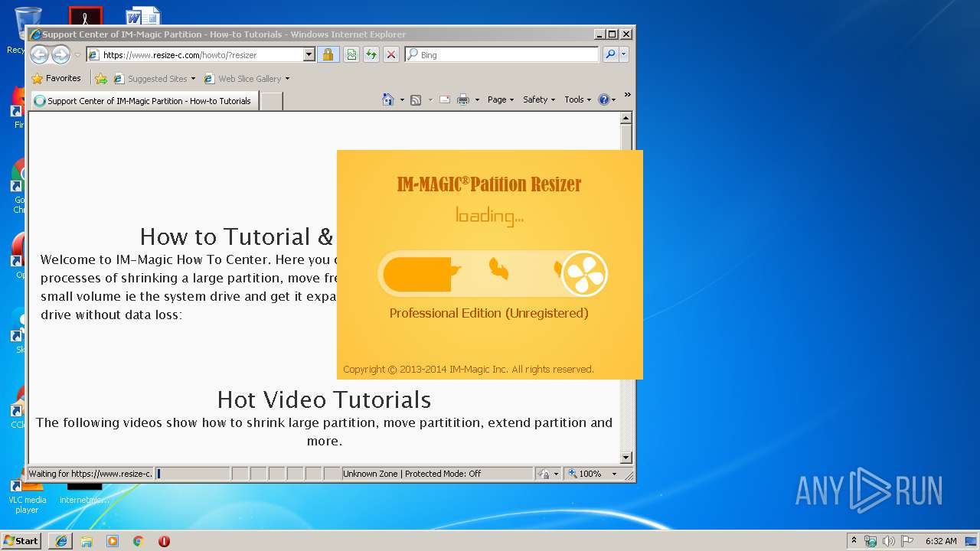
Task: Open the status bar security zone icon dropdown
Action: tap(548, 474)
